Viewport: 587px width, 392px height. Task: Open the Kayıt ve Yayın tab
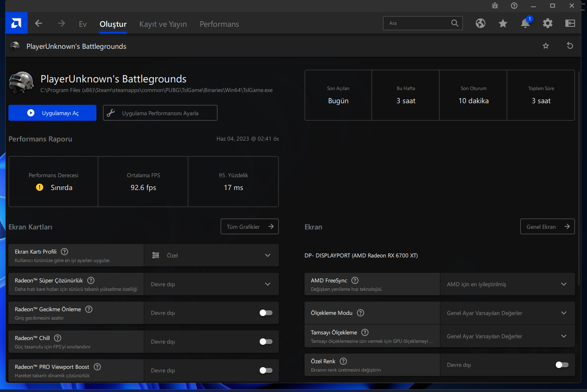[163, 24]
